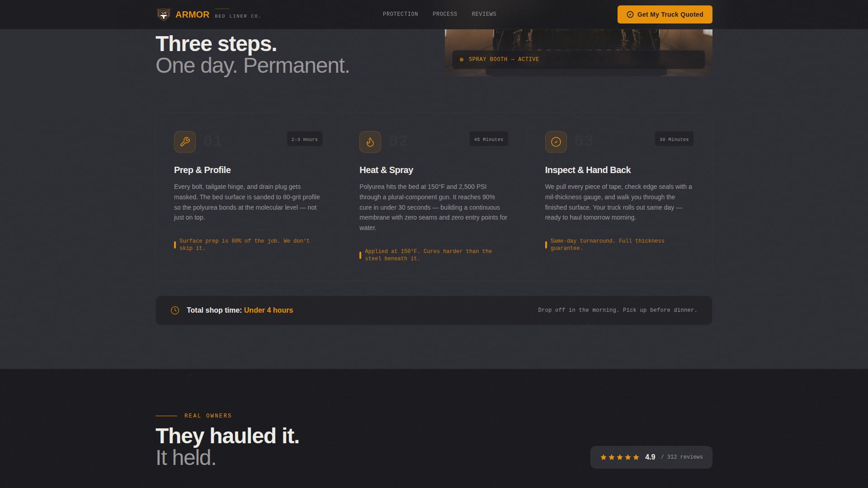This screenshot has width=868, height=488.
Task: Click the Under 4 hours link
Action: (x=268, y=310)
